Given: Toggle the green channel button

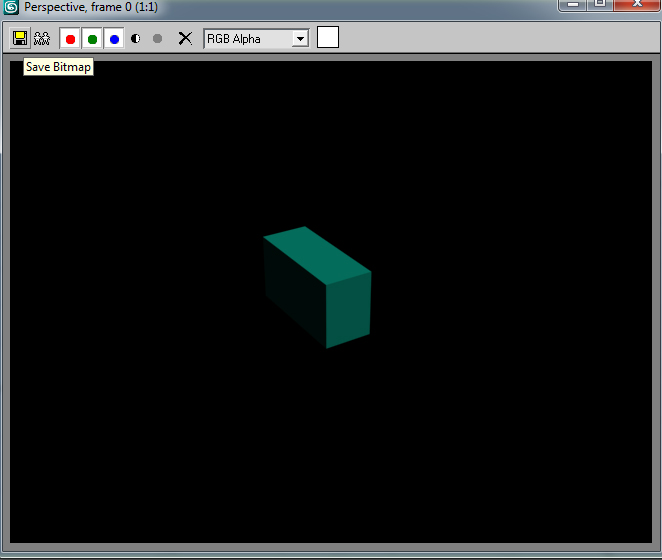Looking at the screenshot, I should tap(92, 39).
